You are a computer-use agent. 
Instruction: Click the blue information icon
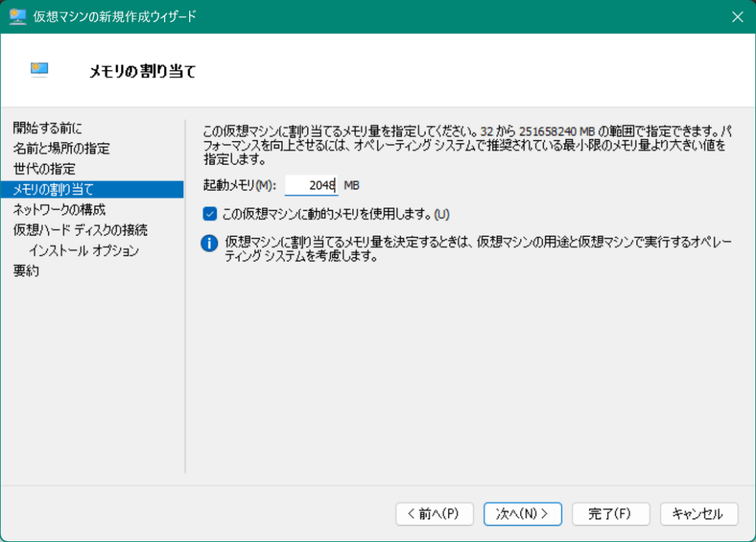[x=210, y=244]
